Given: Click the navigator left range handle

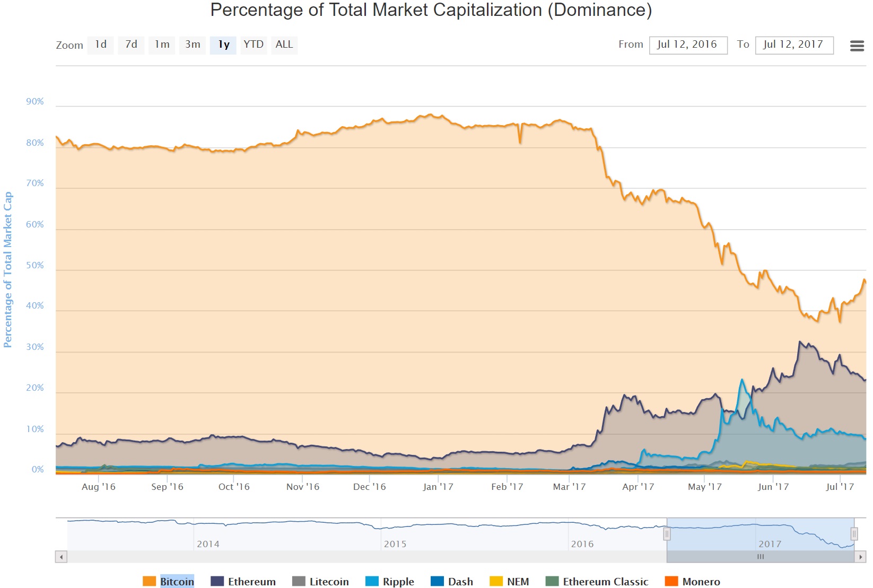Looking at the screenshot, I should point(667,533).
